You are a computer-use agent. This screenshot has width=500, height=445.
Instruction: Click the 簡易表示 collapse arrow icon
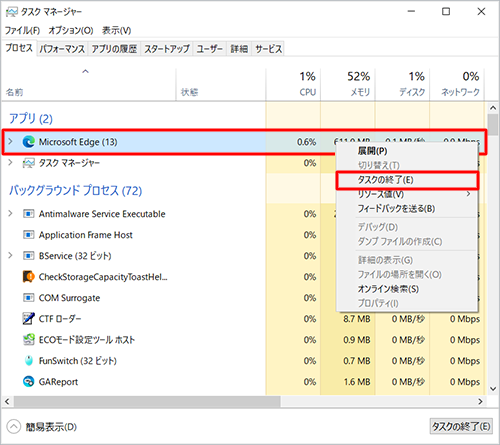[14, 427]
